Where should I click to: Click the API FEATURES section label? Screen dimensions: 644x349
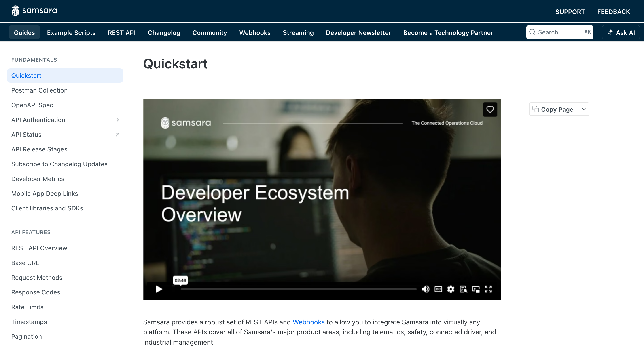31,232
